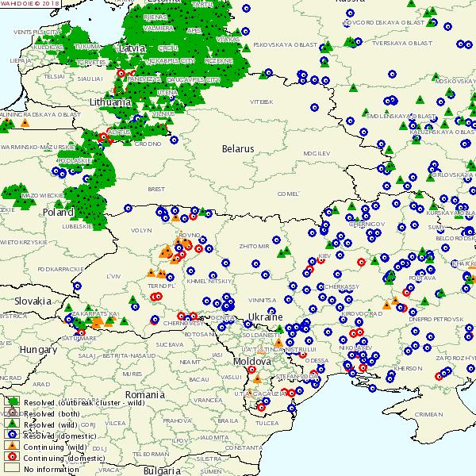Click the LUBELSKIE region label

click(x=77, y=226)
